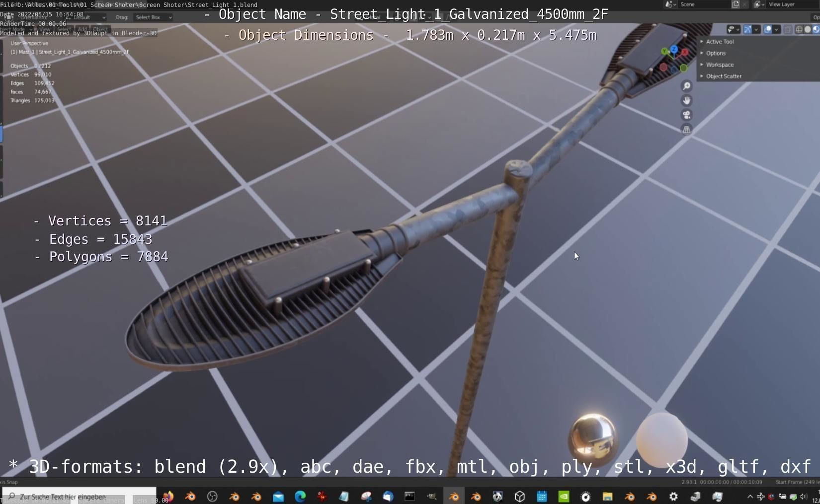Image resolution: width=820 pixels, height=504 pixels.
Task: Select wireframe viewport shading
Action: tap(799, 29)
